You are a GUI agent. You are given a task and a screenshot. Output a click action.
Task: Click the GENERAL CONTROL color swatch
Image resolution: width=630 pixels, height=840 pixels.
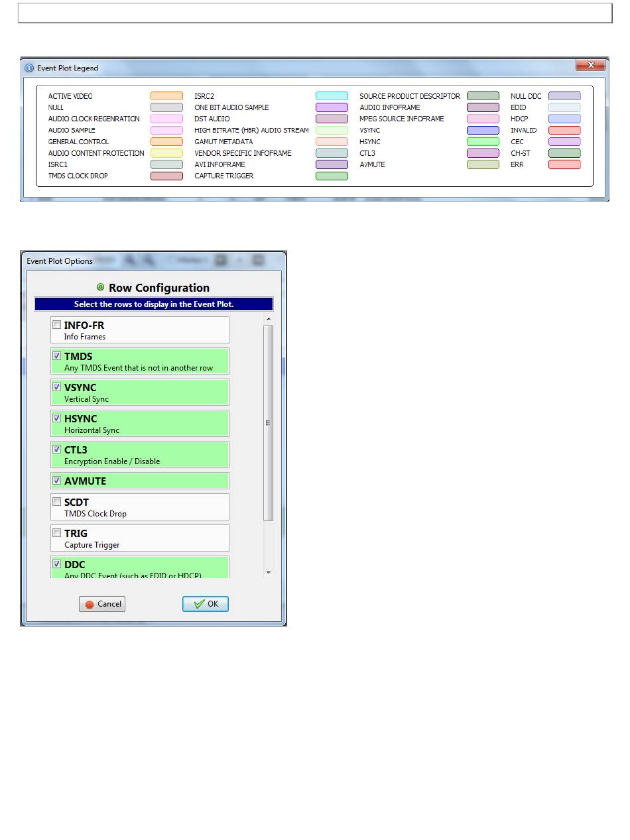click(166, 142)
